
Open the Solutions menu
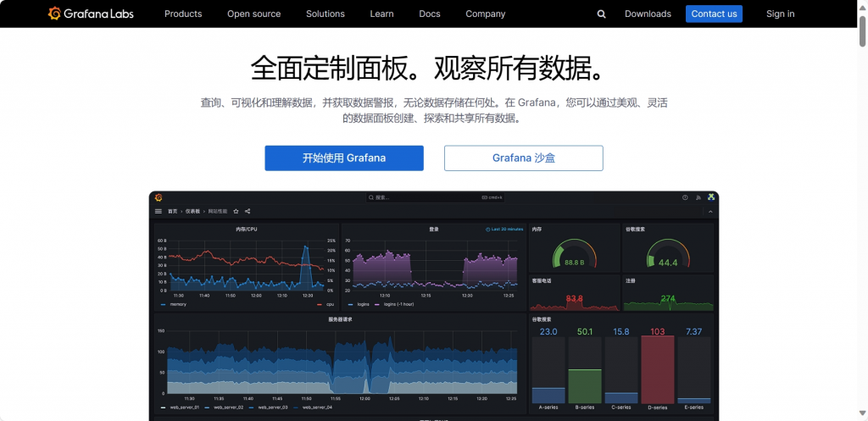point(325,14)
